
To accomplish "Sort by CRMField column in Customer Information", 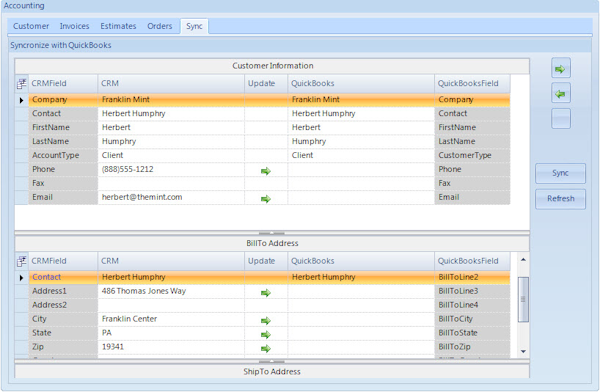I will pos(63,83).
